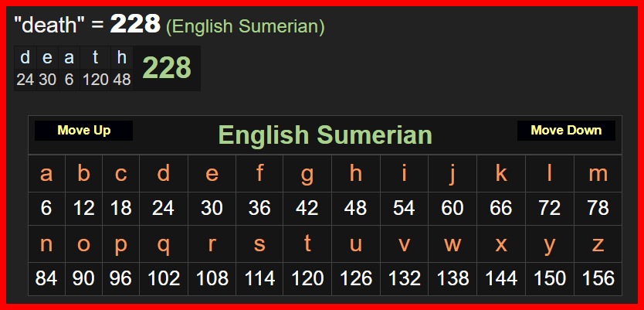This screenshot has height=310, width=644.
Task: Click letter 'z' in the cipher table
Action: [x=598, y=244]
